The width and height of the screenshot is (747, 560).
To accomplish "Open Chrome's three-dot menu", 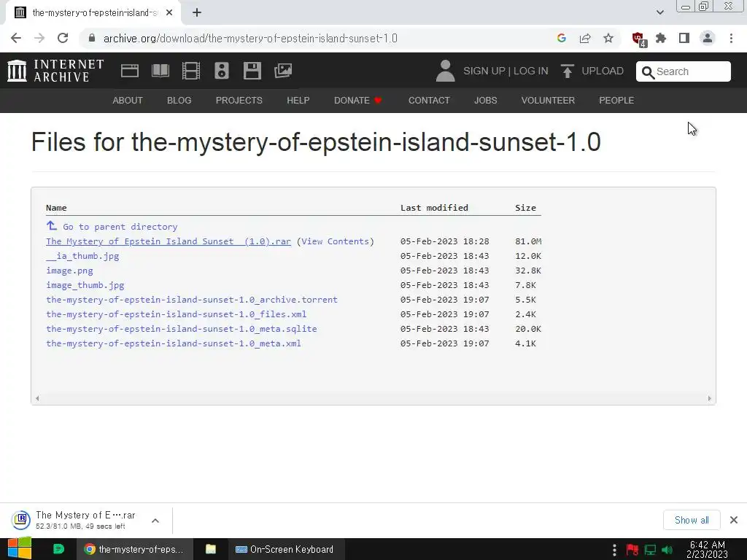I will [x=731, y=38].
